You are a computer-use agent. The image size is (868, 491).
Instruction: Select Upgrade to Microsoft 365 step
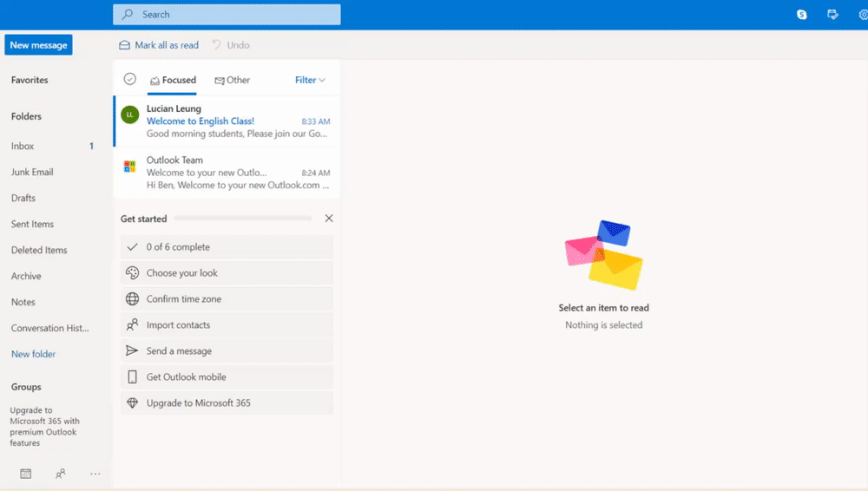point(227,403)
